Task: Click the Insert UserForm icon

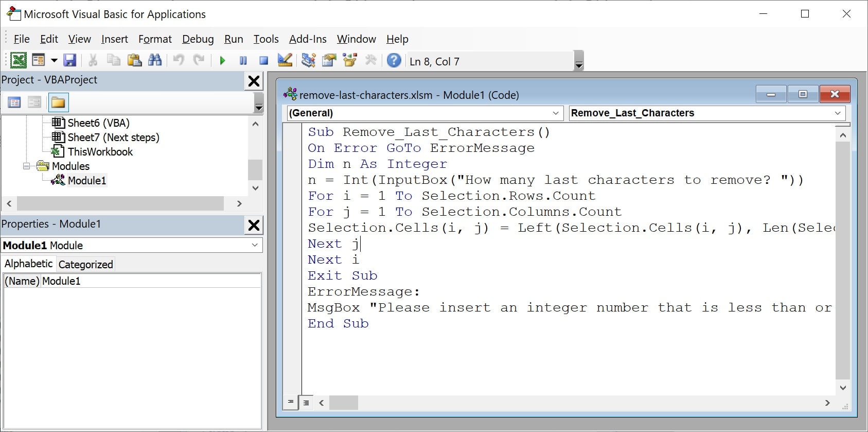Action: 39,61
